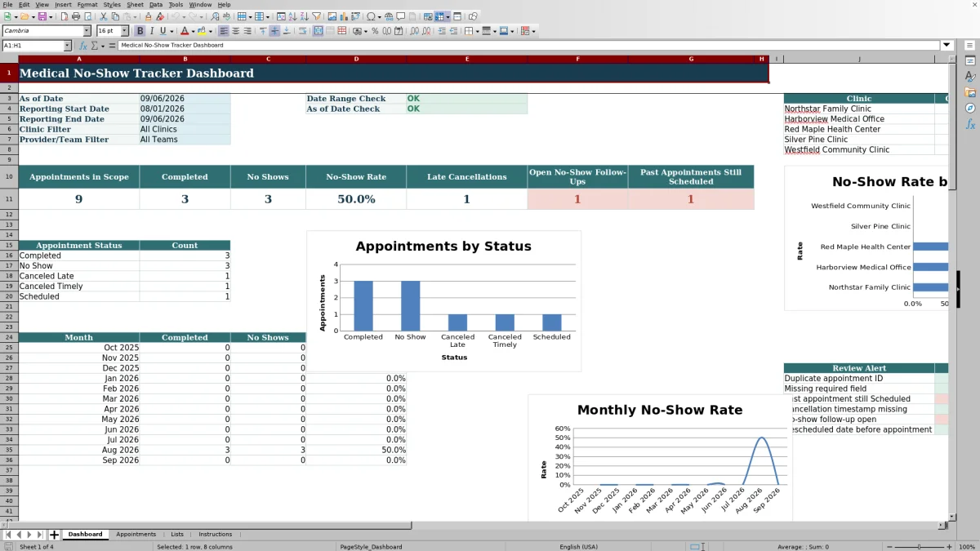The image size is (980, 551).
Task: Open the File menu
Action: click(x=7, y=4)
